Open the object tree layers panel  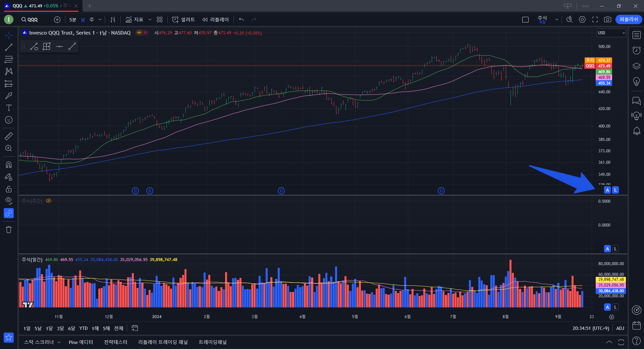click(637, 66)
